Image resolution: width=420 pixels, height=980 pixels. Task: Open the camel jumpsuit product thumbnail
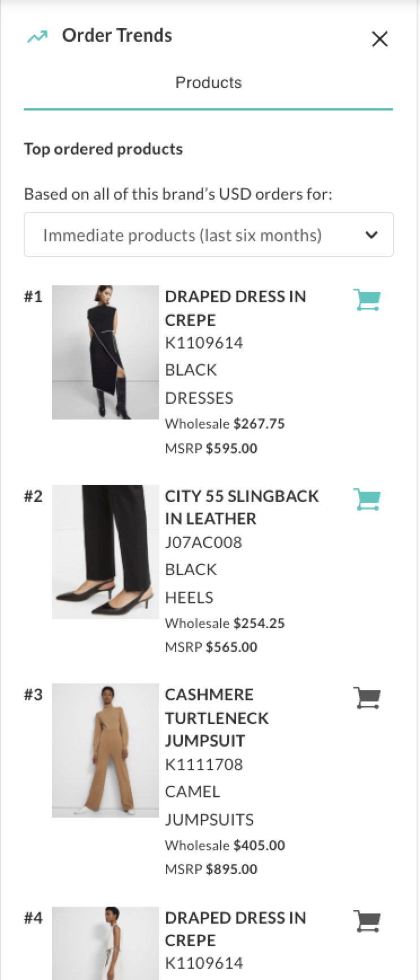106,751
